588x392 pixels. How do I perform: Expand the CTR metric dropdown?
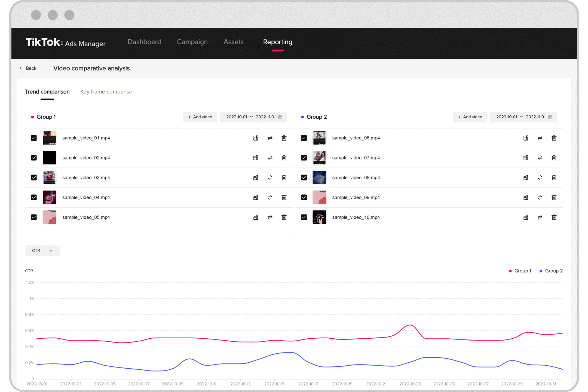click(42, 250)
